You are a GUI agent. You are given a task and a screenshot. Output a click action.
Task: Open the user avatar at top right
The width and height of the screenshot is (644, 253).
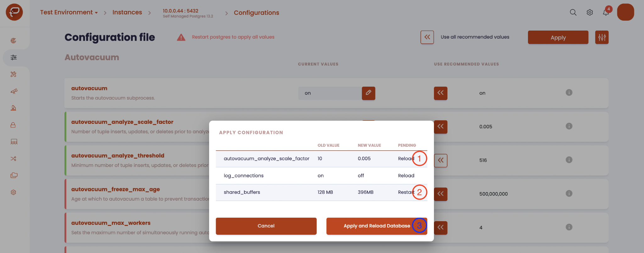[625, 12]
